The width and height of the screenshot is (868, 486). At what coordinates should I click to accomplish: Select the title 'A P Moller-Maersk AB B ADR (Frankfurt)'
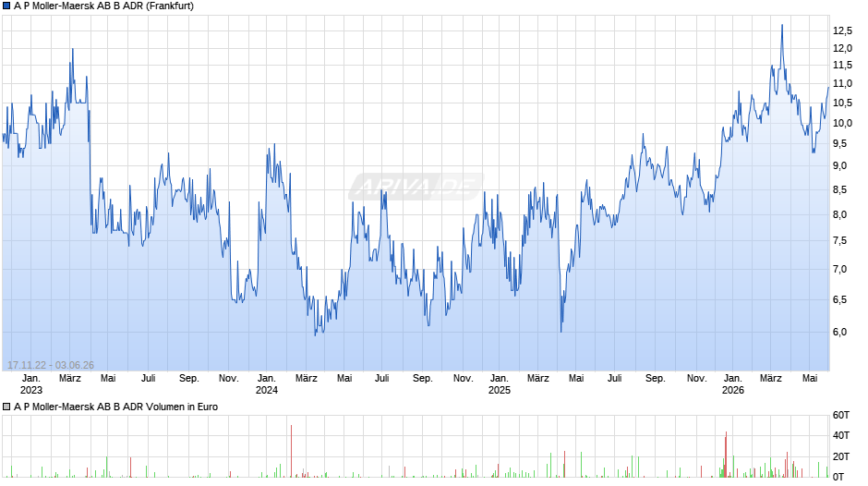click(103, 6)
